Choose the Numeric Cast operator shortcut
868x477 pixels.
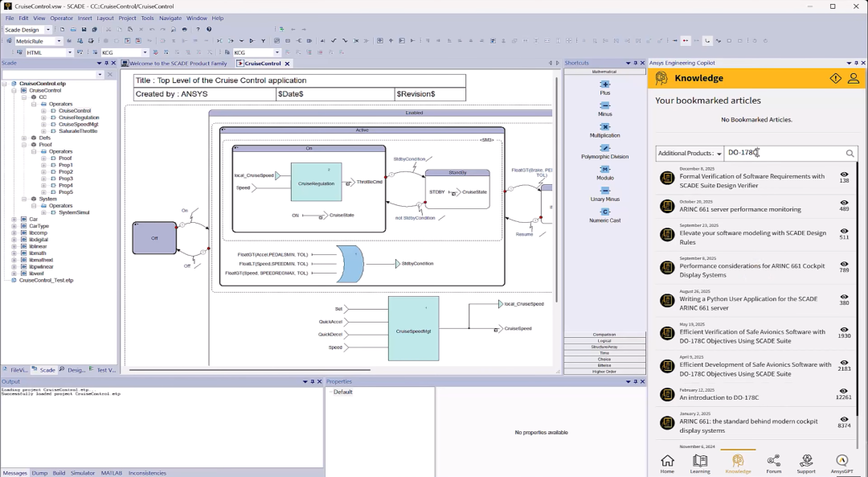pos(604,215)
